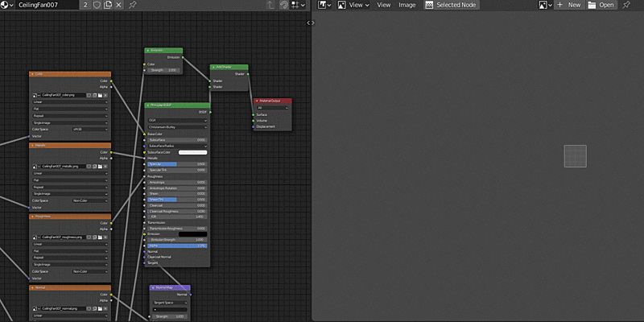Click the Material Output Surface socket
This screenshot has width=644, height=322.
click(254, 115)
